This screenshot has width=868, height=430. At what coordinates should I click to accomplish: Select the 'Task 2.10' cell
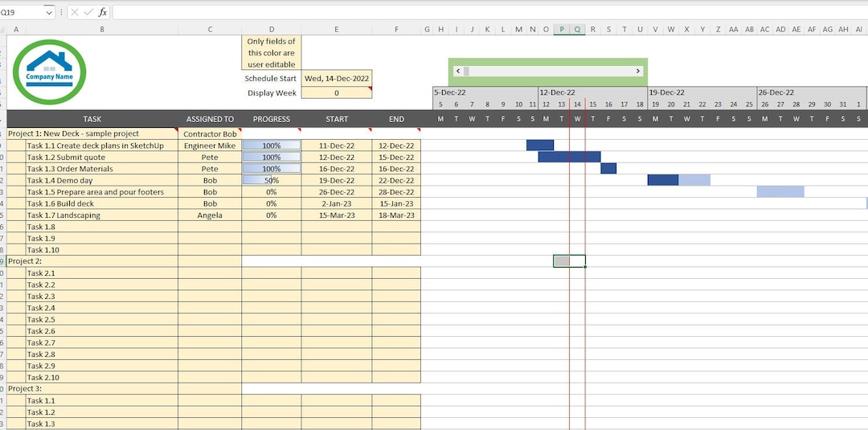coord(102,378)
